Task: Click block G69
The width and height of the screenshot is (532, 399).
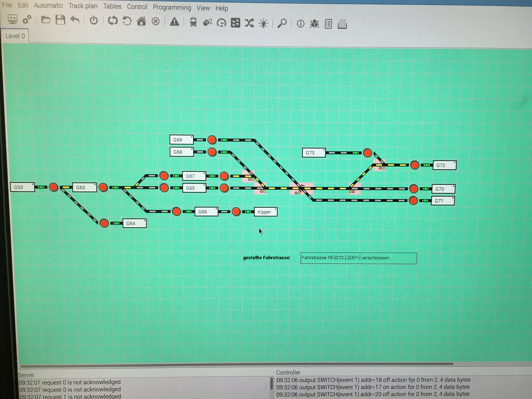Action: pyautogui.click(x=182, y=140)
